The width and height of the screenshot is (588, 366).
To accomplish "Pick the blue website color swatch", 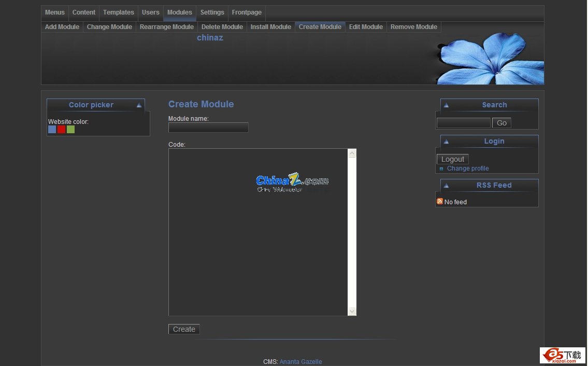I will (x=52, y=130).
